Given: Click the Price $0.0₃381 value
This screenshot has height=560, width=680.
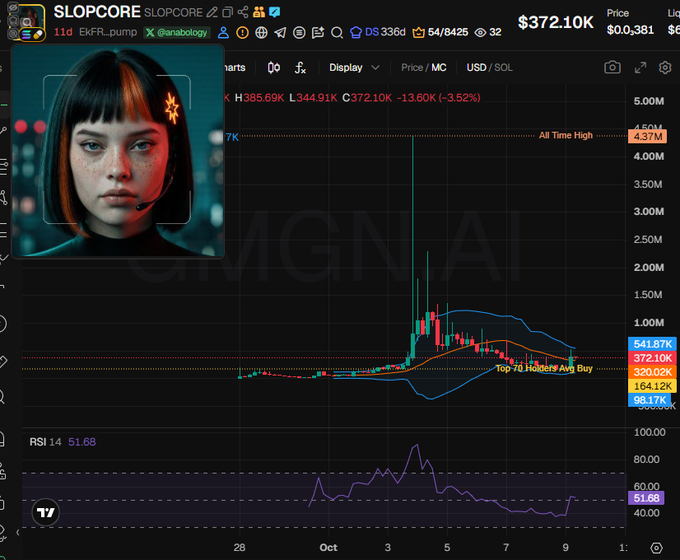Looking at the screenshot, I should click(630, 29).
